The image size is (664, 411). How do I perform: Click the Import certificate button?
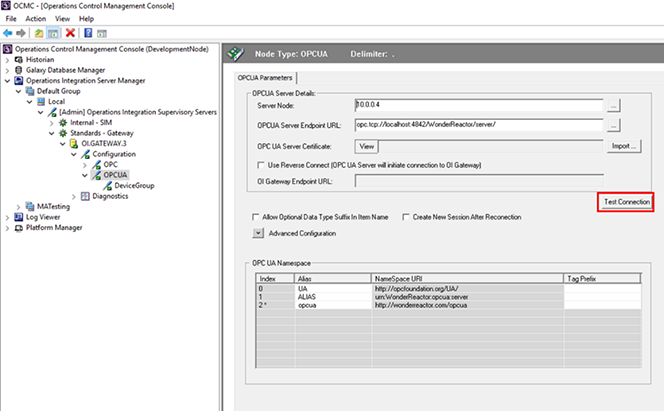point(624,146)
